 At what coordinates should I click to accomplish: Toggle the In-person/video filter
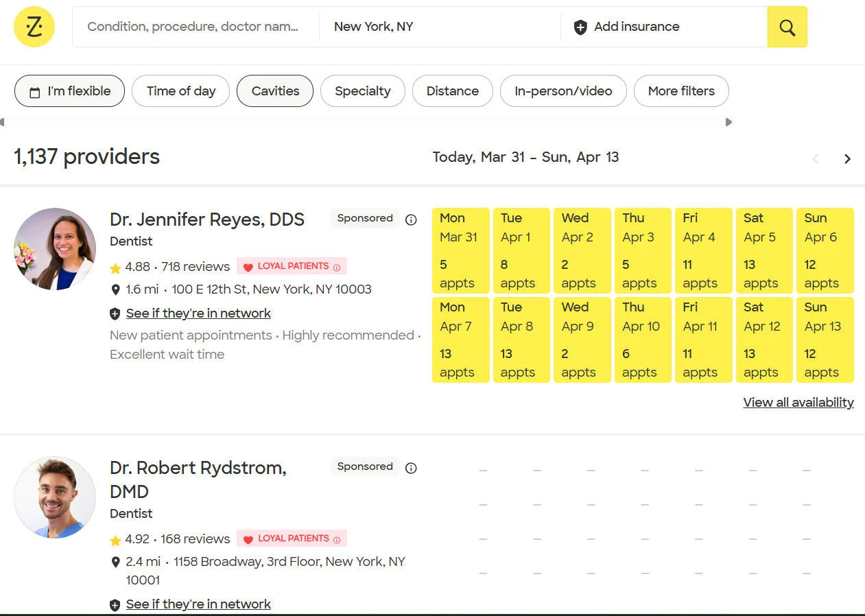click(563, 91)
